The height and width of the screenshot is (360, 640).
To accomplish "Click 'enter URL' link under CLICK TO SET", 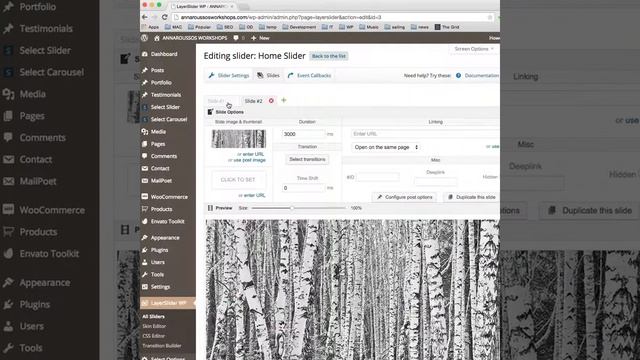I will (255, 196).
